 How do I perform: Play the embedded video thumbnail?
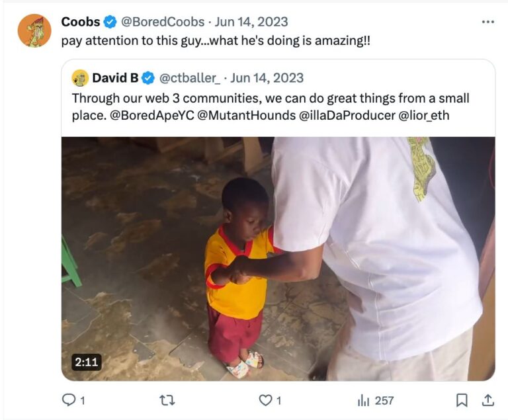(x=278, y=258)
